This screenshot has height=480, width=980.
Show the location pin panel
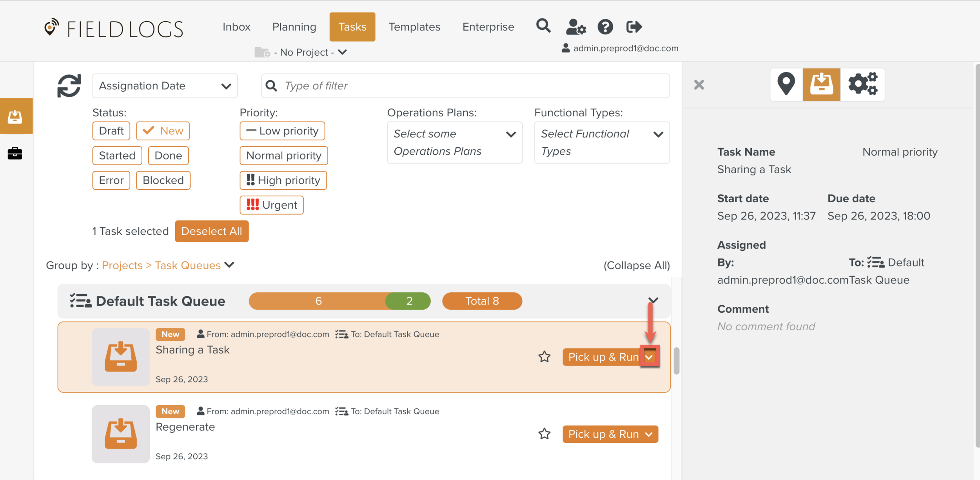click(x=786, y=84)
